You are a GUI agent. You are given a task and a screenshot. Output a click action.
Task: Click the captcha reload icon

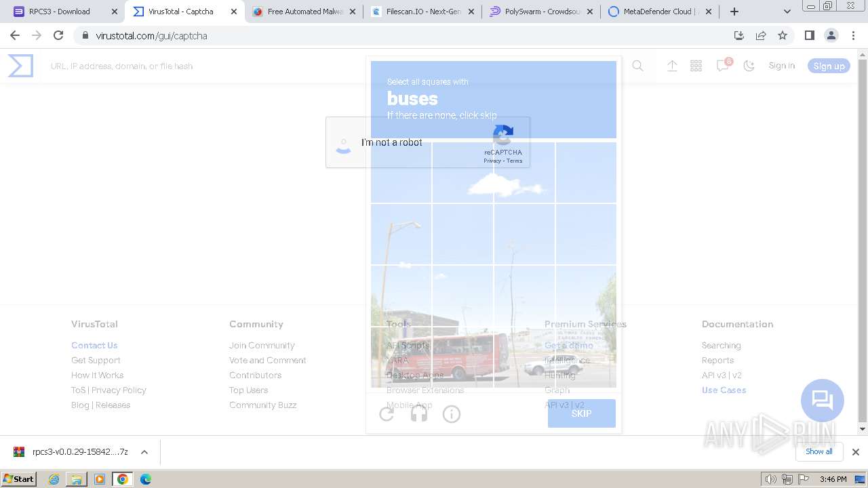click(x=387, y=413)
